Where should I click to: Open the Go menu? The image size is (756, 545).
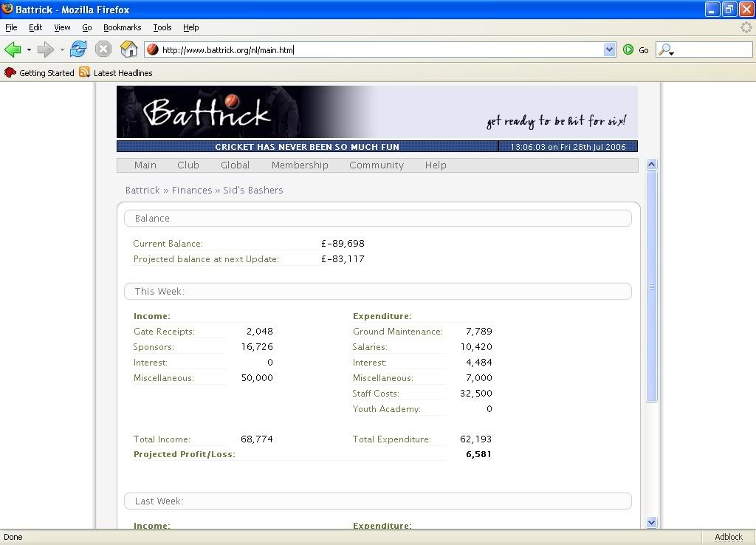[87, 27]
